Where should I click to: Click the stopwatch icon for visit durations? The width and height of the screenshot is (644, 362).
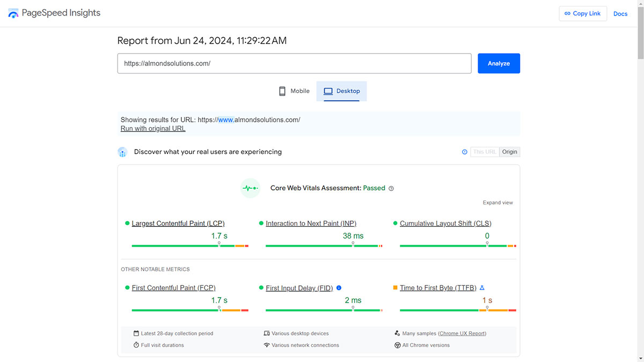pos(136,345)
